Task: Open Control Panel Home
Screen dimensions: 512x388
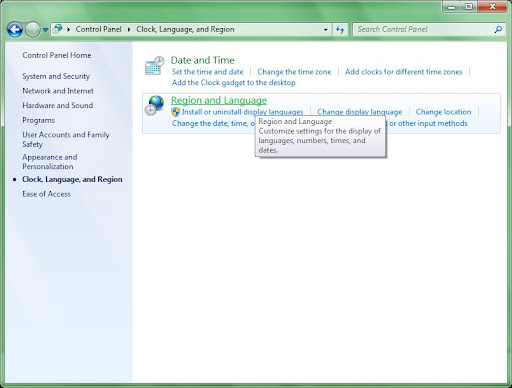Action: coord(57,55)
